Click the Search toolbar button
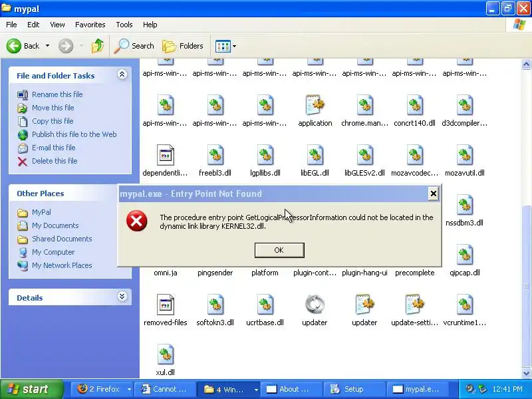This screenshot has width=532, height=399. click(134, 46)
